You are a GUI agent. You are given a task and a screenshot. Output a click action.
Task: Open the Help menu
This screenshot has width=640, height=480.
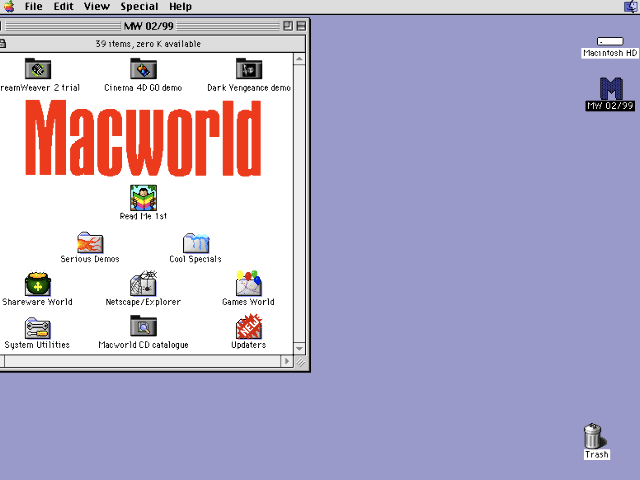pos(180,7)
